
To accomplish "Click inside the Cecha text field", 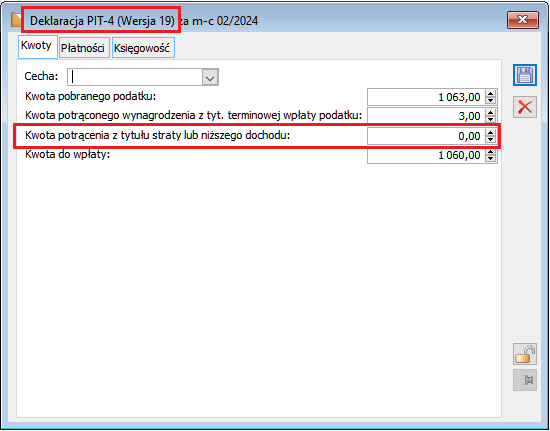I will coord(135,77).
